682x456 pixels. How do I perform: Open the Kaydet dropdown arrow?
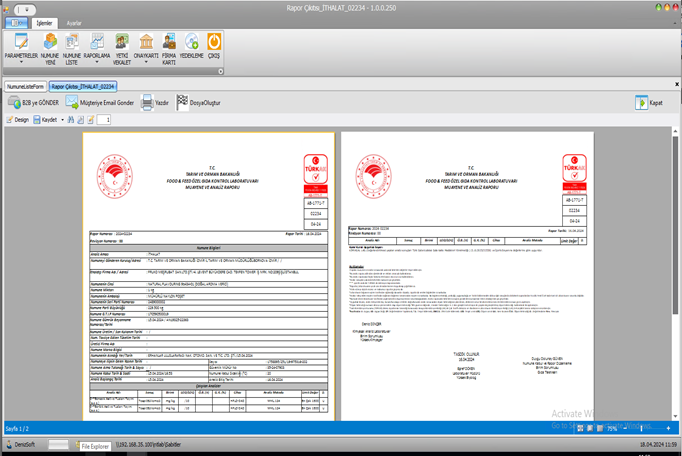coord(62,120)
